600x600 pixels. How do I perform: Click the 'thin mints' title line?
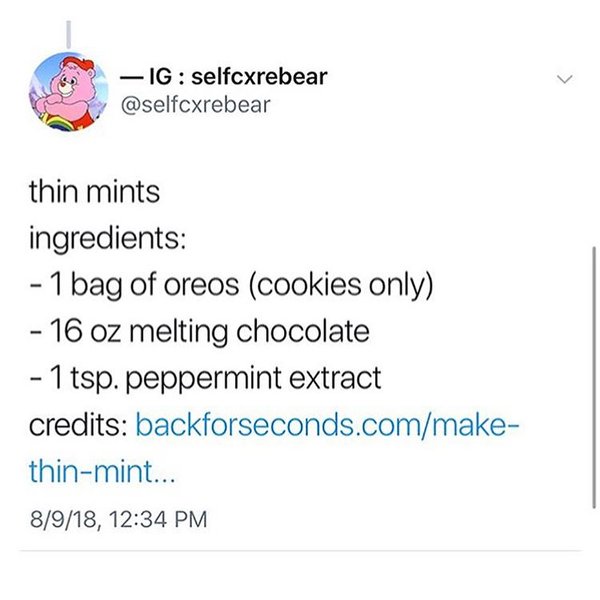point(95,192)
